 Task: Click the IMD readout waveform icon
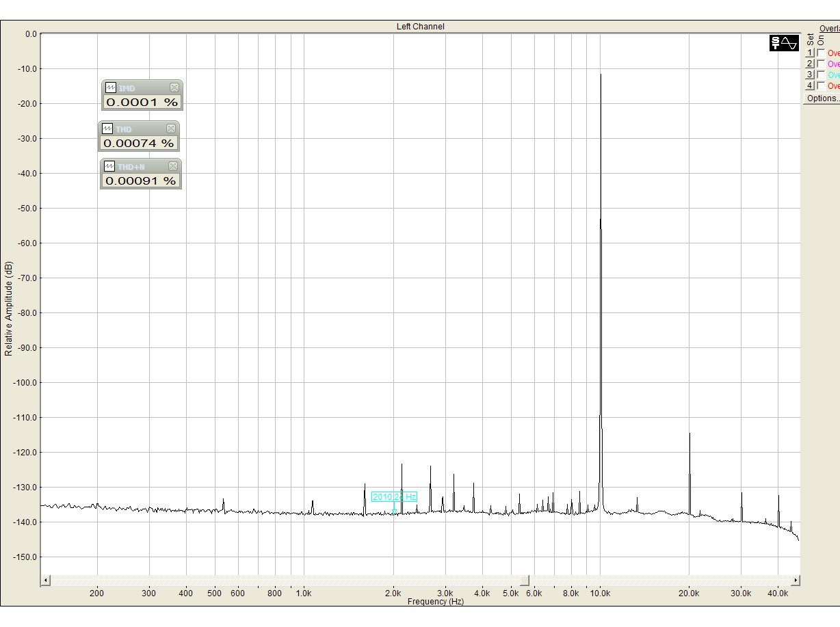pos(111,88)
